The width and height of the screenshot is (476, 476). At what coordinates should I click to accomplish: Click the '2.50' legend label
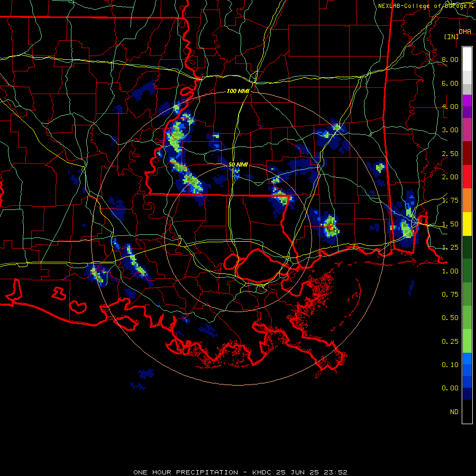450,153
